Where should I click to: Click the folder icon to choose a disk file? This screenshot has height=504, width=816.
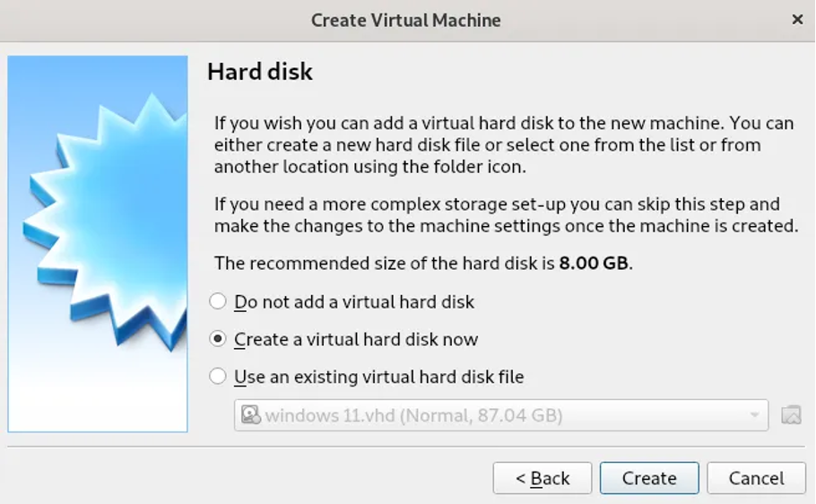[x=791, y=415]
